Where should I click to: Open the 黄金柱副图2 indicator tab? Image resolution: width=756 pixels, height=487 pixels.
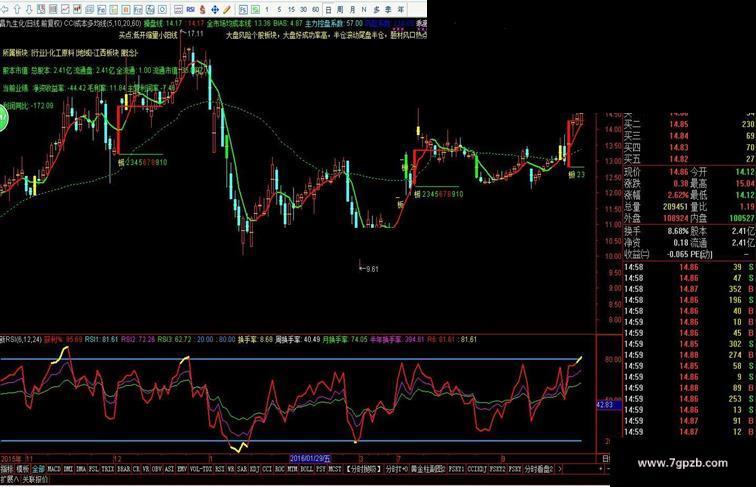point(428,469)
